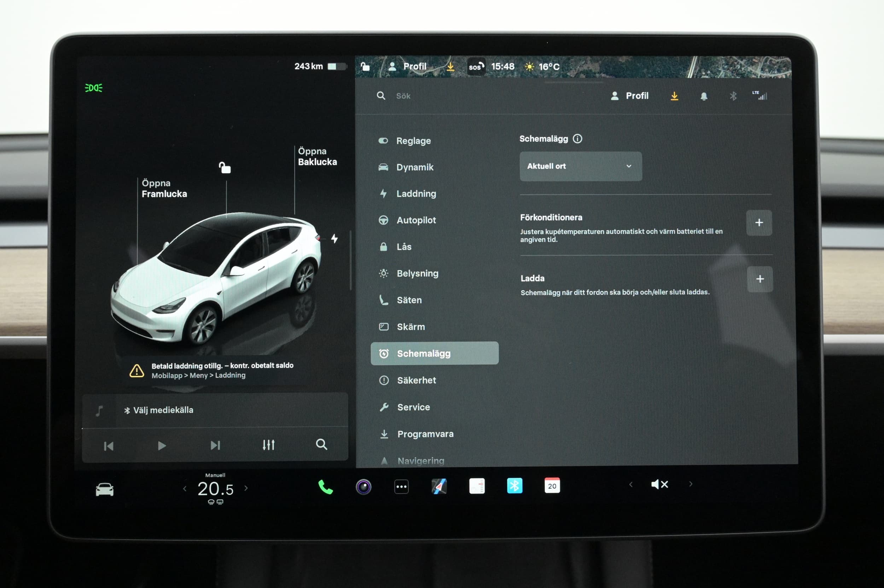
Task: Open the Belysning settings menu
Action: pyautogui.click(x=409, y=273)
